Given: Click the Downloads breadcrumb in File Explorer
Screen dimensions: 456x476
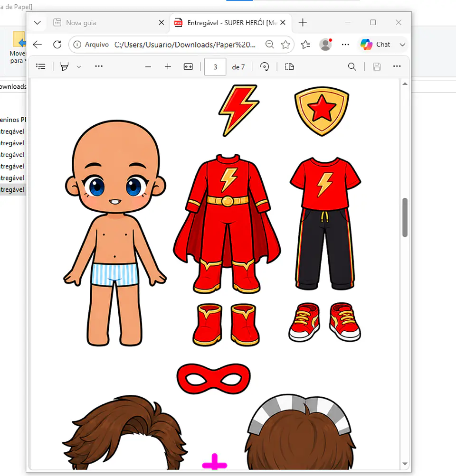Looking at the screenshot, I should [x=13, y=87].
